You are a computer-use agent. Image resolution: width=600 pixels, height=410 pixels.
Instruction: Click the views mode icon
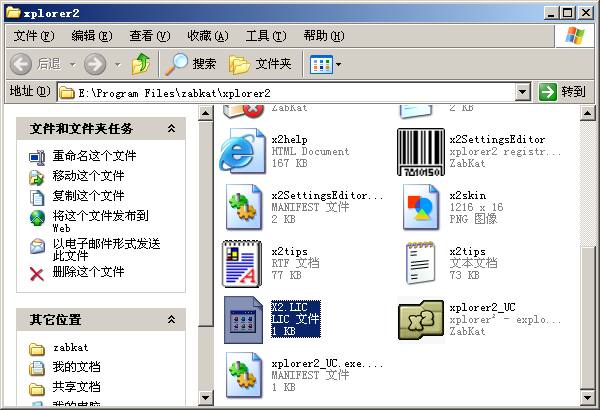tap(321, 64)
